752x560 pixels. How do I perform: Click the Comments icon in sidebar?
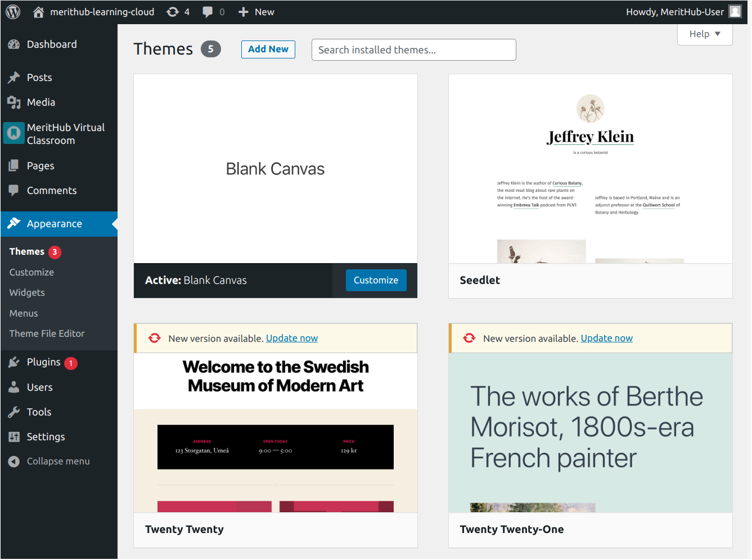click(14, 191)
